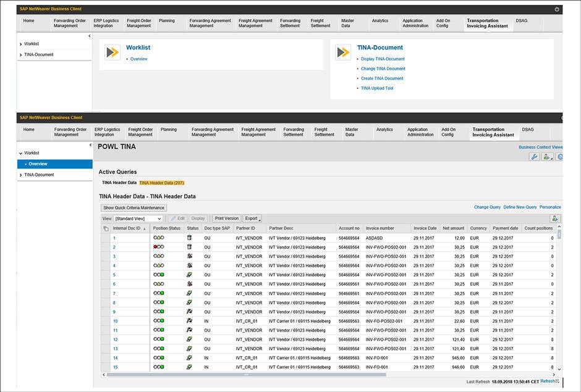Open the Change Query link
Image resolution: width=581 pixels, height=392 pixels.
coord(487,207)
